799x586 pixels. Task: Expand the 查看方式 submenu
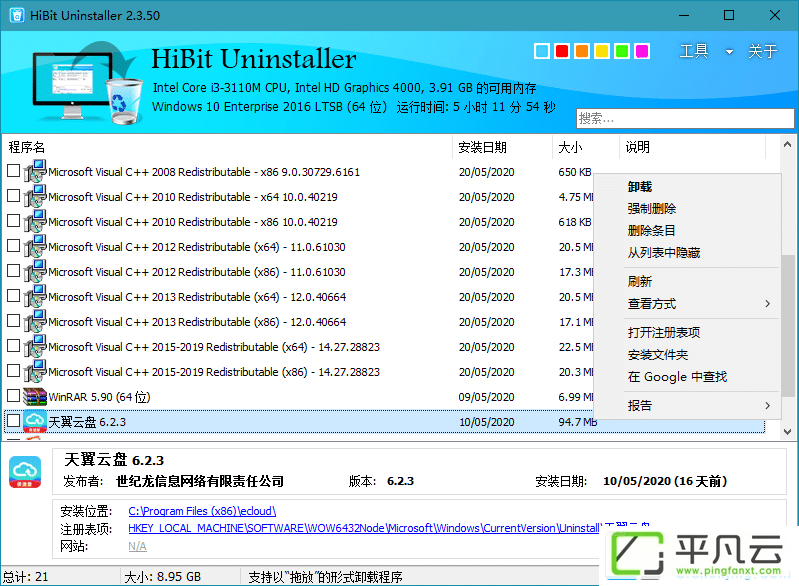[767, 304]
